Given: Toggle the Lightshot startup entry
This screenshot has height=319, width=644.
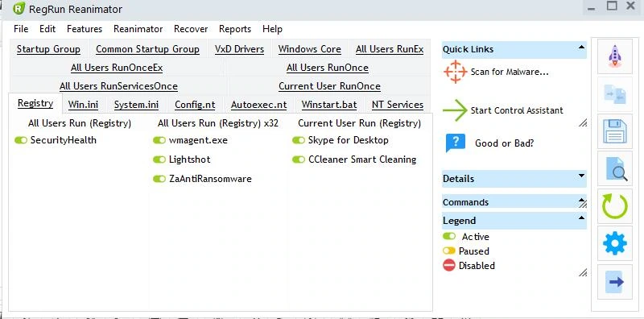Looking at the screenshot, I should (x=159, y=159).
